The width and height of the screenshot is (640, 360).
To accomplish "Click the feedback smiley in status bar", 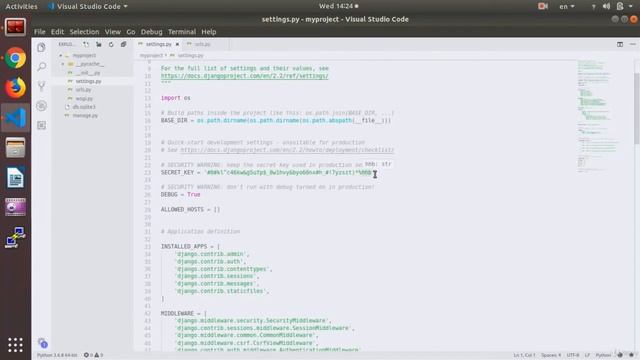I will click(620, 355).
